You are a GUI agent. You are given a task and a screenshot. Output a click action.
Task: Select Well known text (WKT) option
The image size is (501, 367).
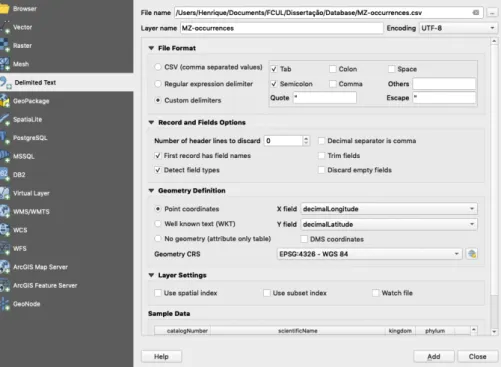coord(158,224)
